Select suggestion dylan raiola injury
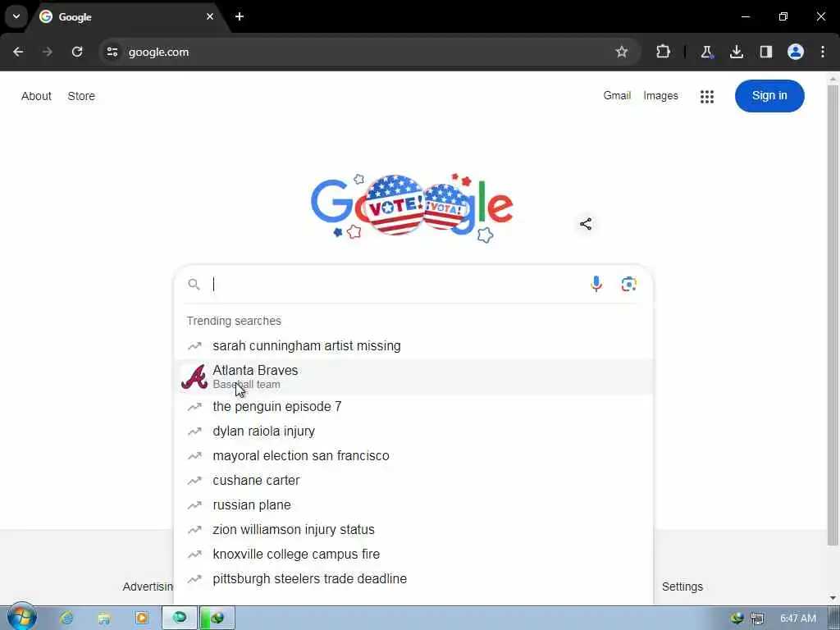This screenshot has width=840, height=630. coord(413,431)
